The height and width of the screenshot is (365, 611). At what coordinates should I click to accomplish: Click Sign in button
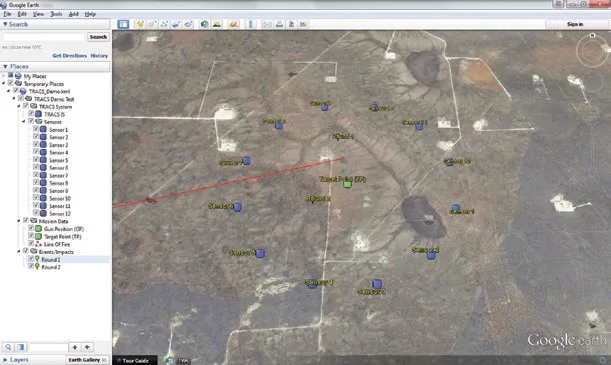[x=575, y=24]
